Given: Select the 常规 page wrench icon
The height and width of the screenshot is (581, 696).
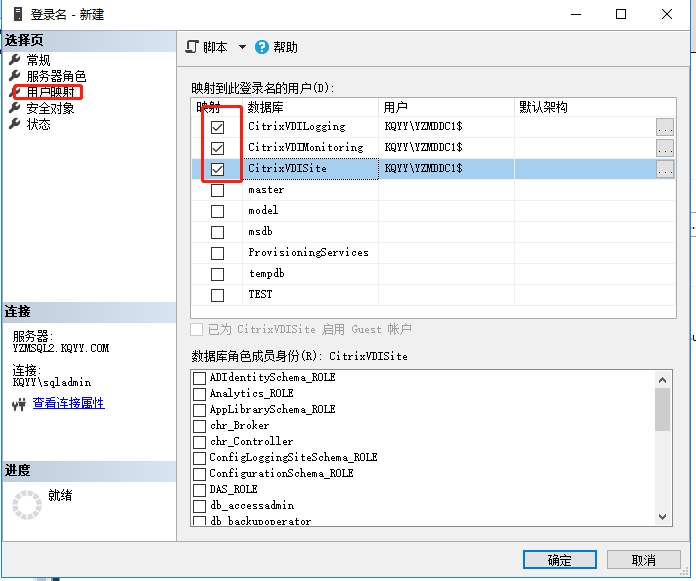Looking at the screenshot, I should [x=14, y=60].
